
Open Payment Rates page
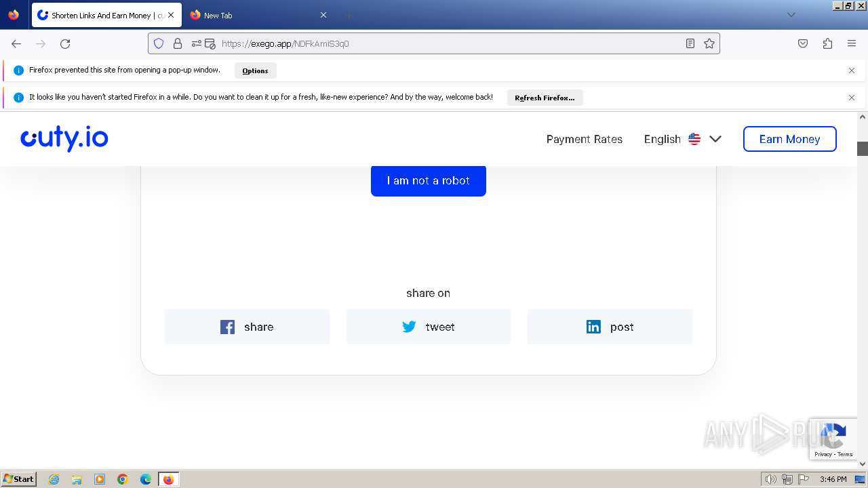(x=584, y=139)
